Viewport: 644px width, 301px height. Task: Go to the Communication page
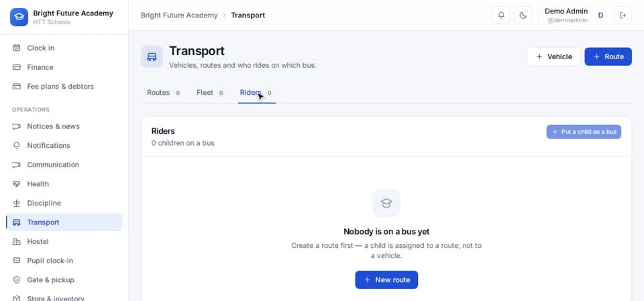64,165
